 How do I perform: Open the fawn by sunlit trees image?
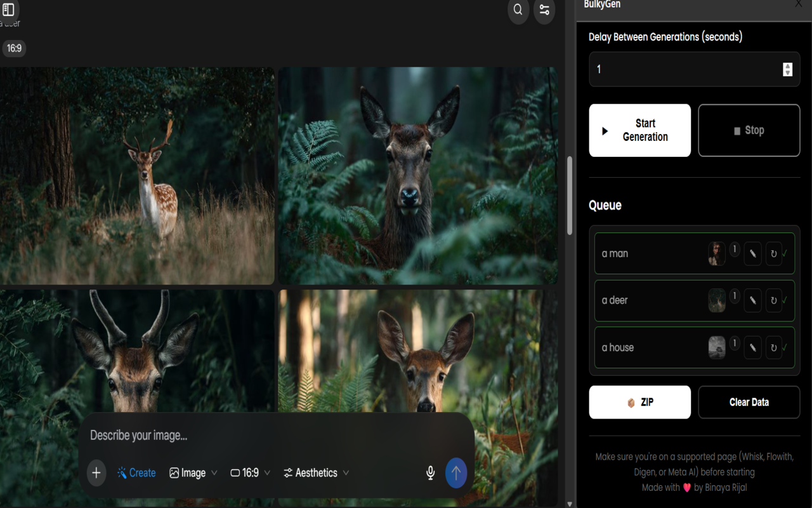pos(418,351)
